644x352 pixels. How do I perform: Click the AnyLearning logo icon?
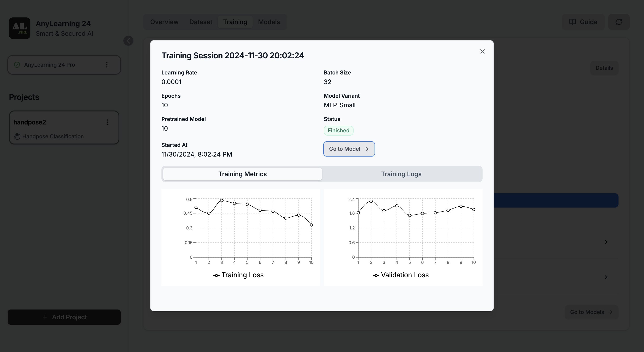click(x=19, y=28)
